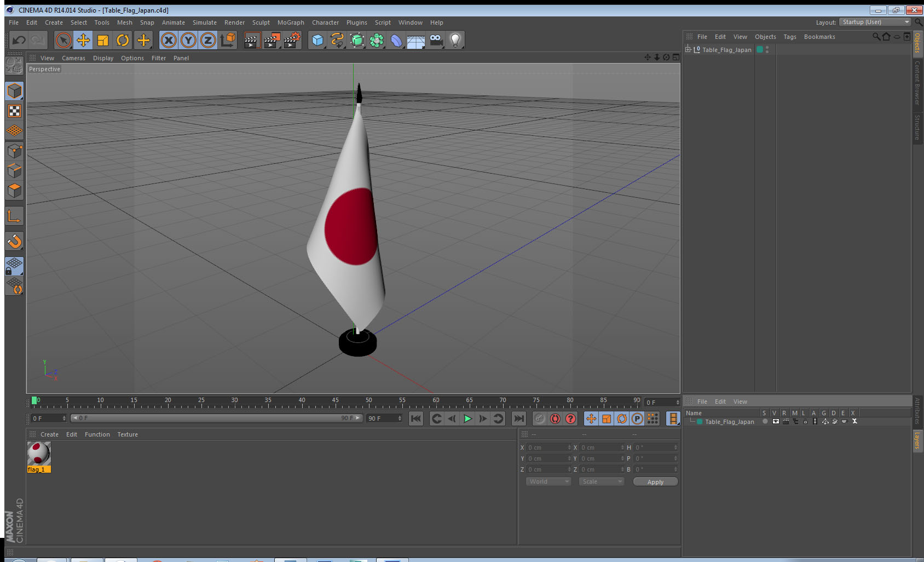Toggle autokeying button
Viewport: 924px width, 562px height.
[555, 418]
